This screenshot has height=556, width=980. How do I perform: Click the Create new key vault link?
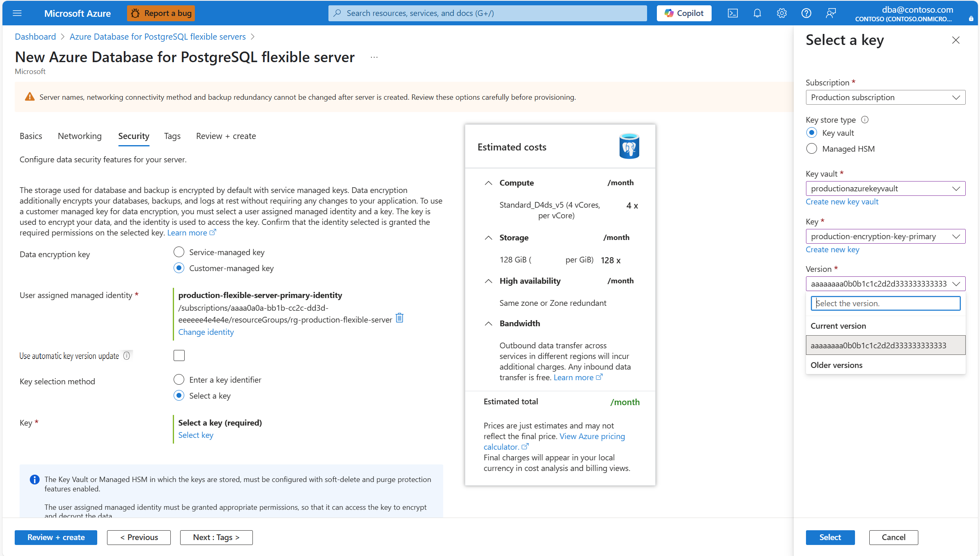842,202
